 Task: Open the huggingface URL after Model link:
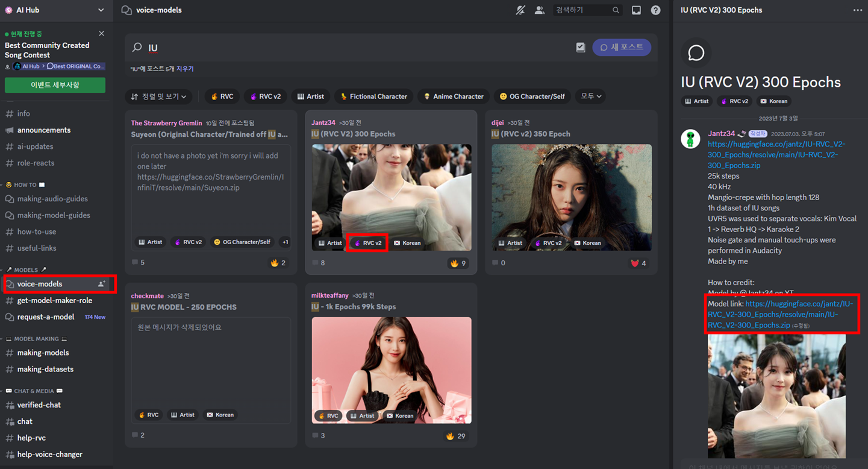781,315
